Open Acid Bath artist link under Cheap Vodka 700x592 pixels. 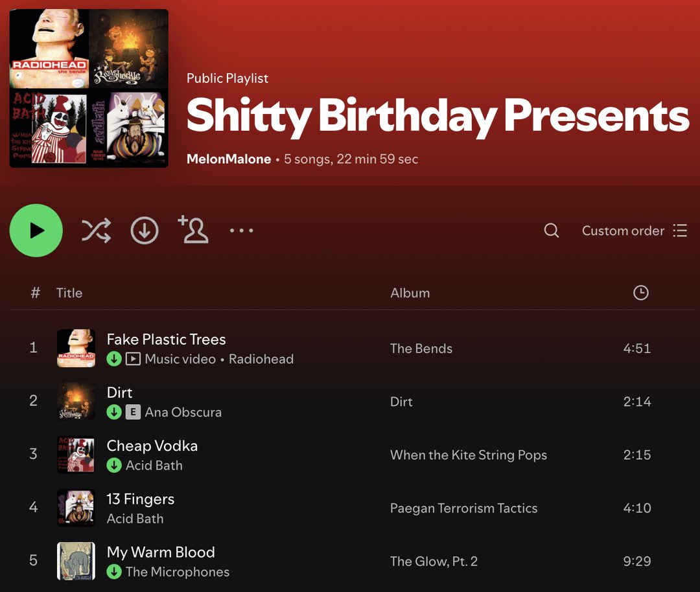[154, 465]
